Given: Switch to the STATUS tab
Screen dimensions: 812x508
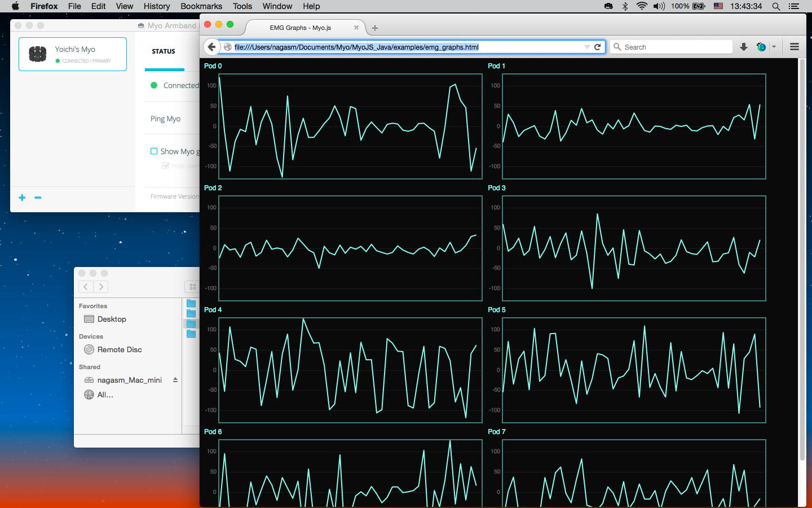Looking at the screenshot, I should coord(164,51).
